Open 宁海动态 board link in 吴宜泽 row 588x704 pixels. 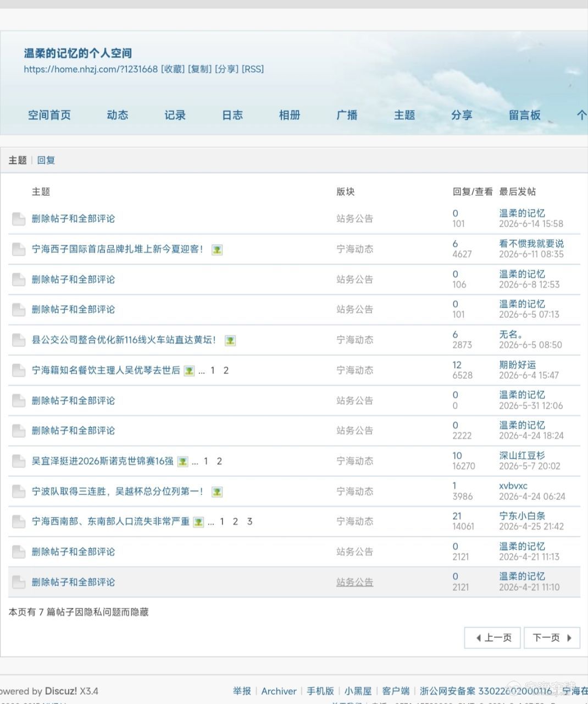355,461
